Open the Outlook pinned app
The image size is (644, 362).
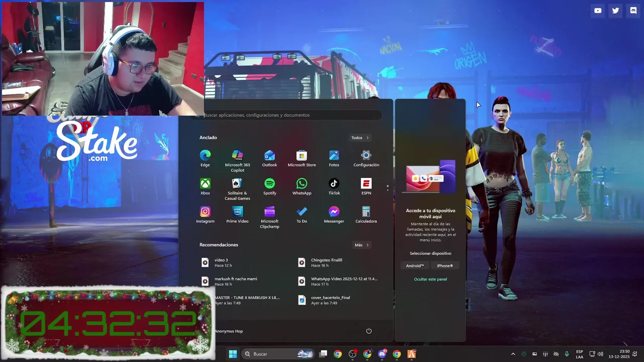click(270, 158)
